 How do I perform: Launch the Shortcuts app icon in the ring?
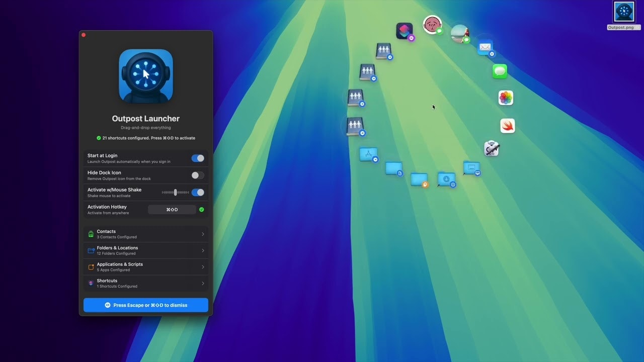click(x=404, y=31)
